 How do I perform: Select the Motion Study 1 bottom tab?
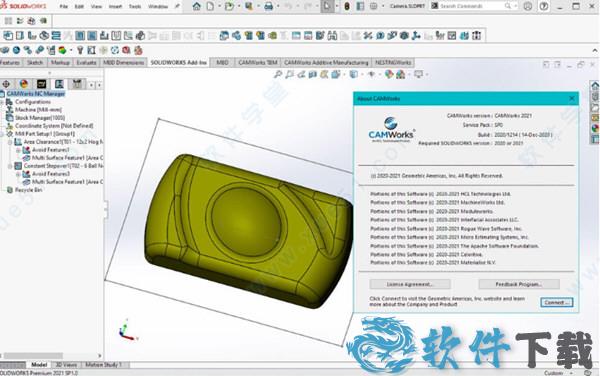pyautogui.click(x=103, y=365)
